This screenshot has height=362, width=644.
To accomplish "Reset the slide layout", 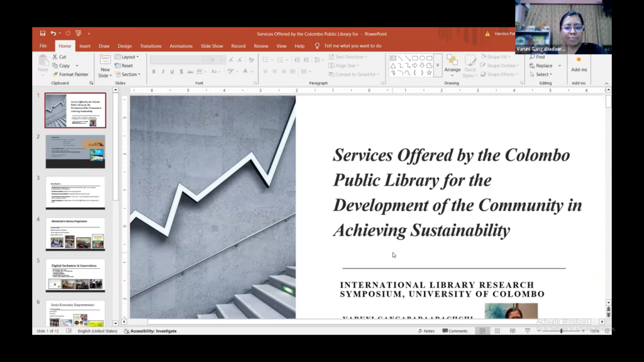I will click(124, 65).
